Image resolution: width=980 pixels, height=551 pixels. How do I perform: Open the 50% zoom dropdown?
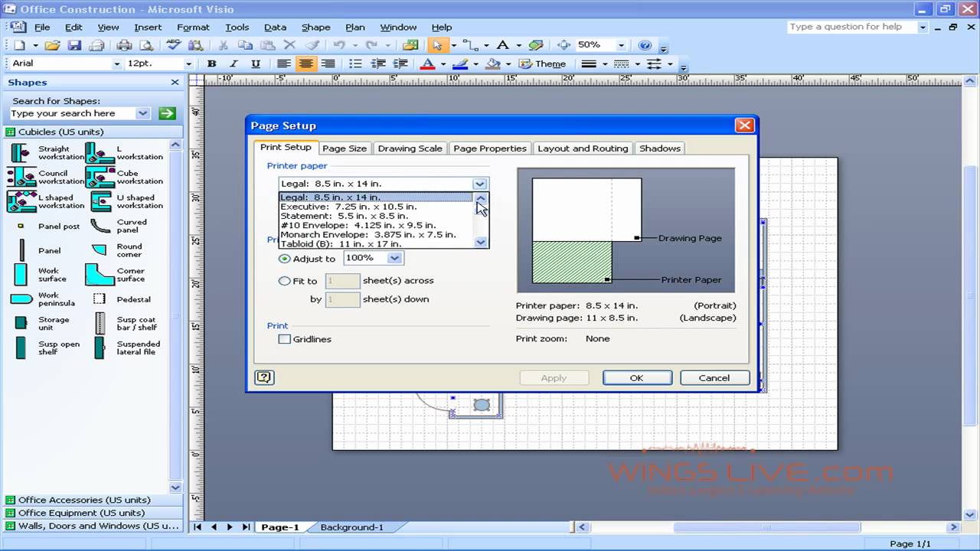(621, 45)
